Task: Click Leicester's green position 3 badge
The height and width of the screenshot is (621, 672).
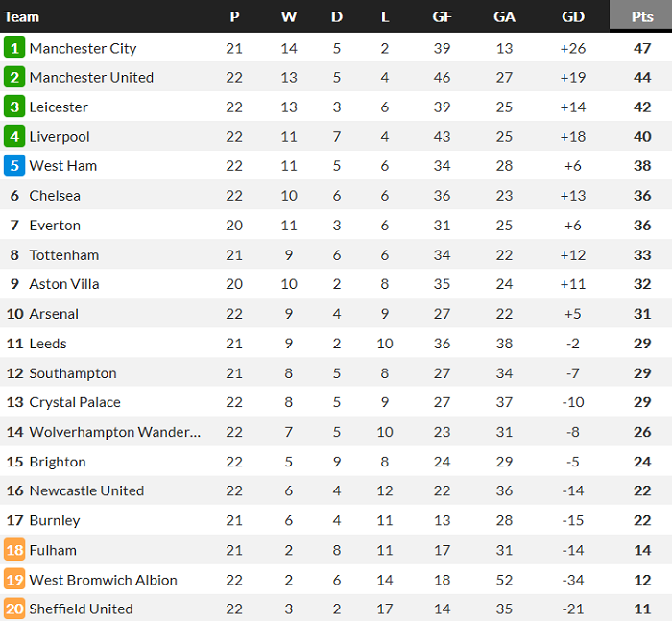Action: click(x=14, y=107)
